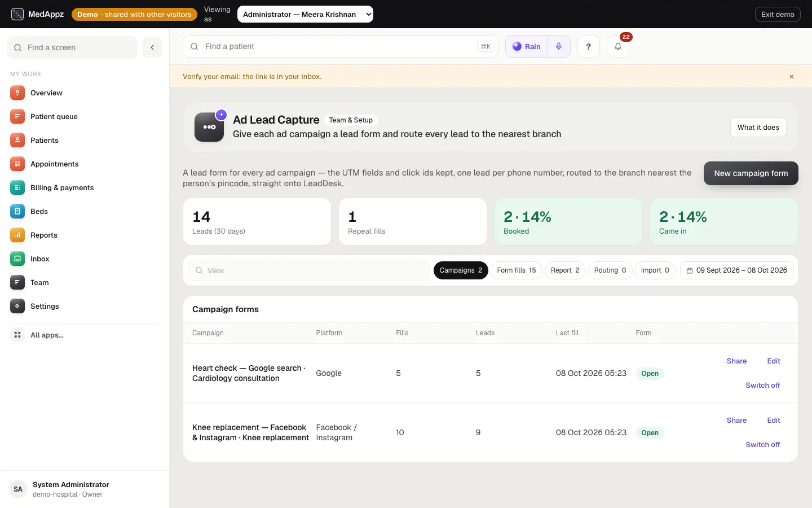Image resolution: width=812 pixels, height=508 pixels.
Task: Open the Beds screen
Action: (85, 212)
